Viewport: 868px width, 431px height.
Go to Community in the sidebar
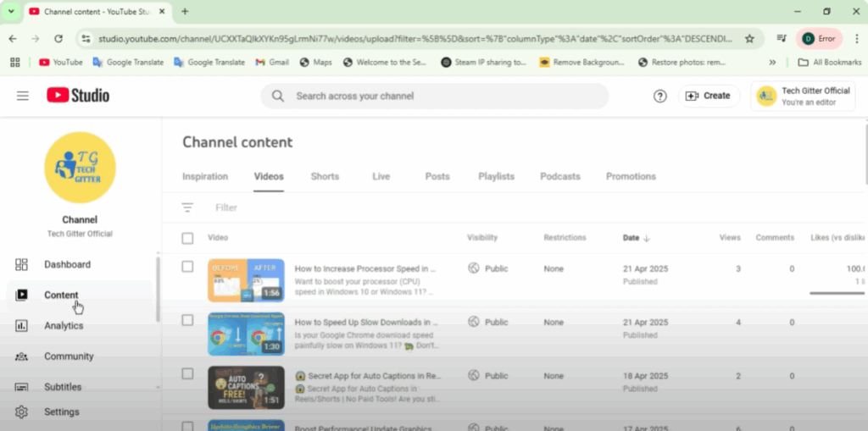point(69,356)
